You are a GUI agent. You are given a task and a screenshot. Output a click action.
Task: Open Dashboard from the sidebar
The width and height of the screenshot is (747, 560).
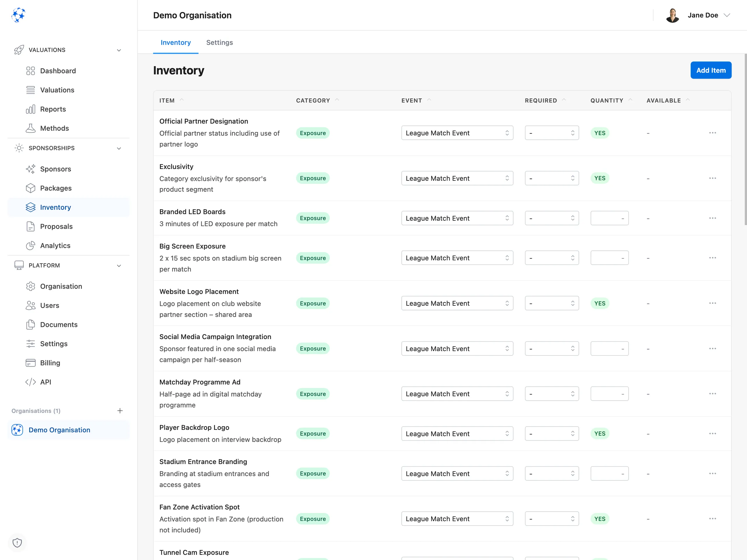click(x=69, y=71)
